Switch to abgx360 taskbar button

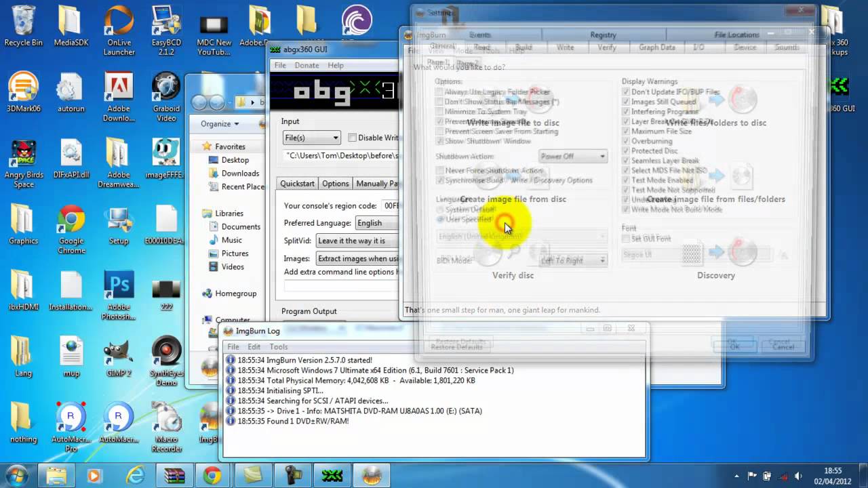(332, 475)
